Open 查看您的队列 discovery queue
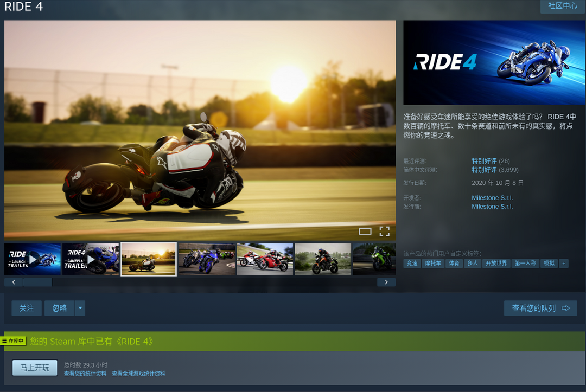Screen dimensions: 586x392 click(x=540, y=309)
